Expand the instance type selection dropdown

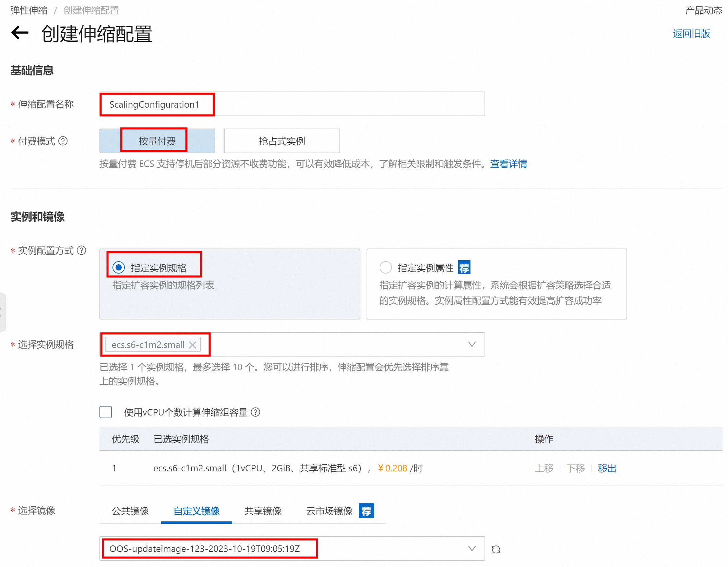(x=472, y=344)
